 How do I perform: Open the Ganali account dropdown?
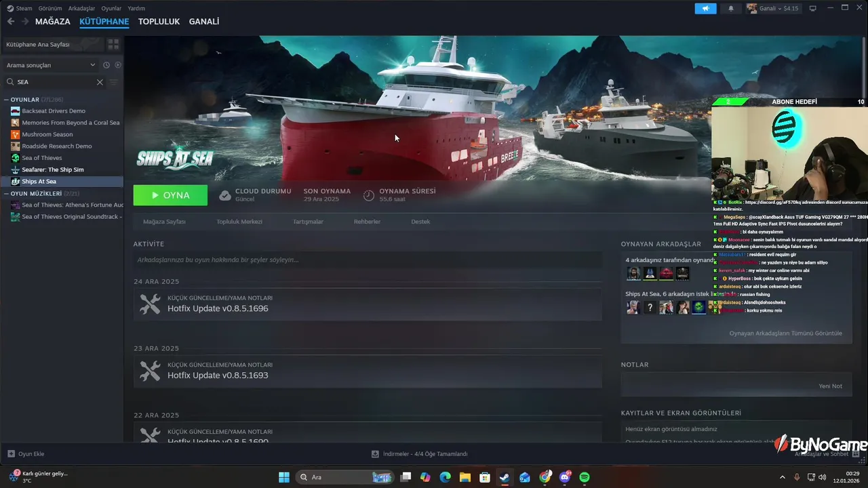coord(773,8)
